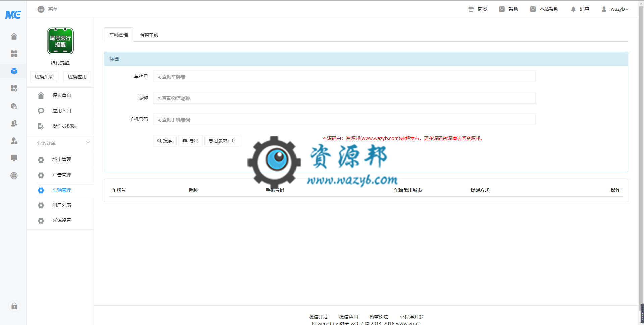Switch to the 编辑车辆 tab
Viewport: 644px width, 325px height.
pyautogui.click(x=149, y=35)
